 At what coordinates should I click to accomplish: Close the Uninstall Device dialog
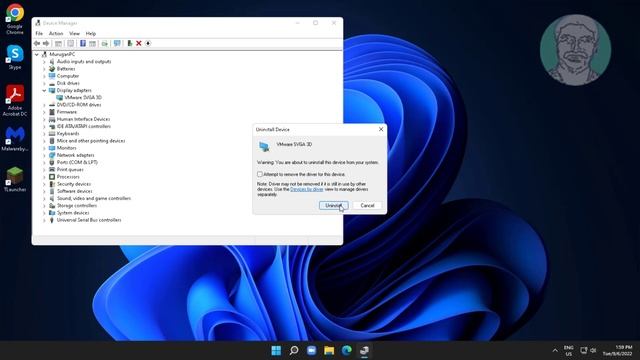[381, 129]
